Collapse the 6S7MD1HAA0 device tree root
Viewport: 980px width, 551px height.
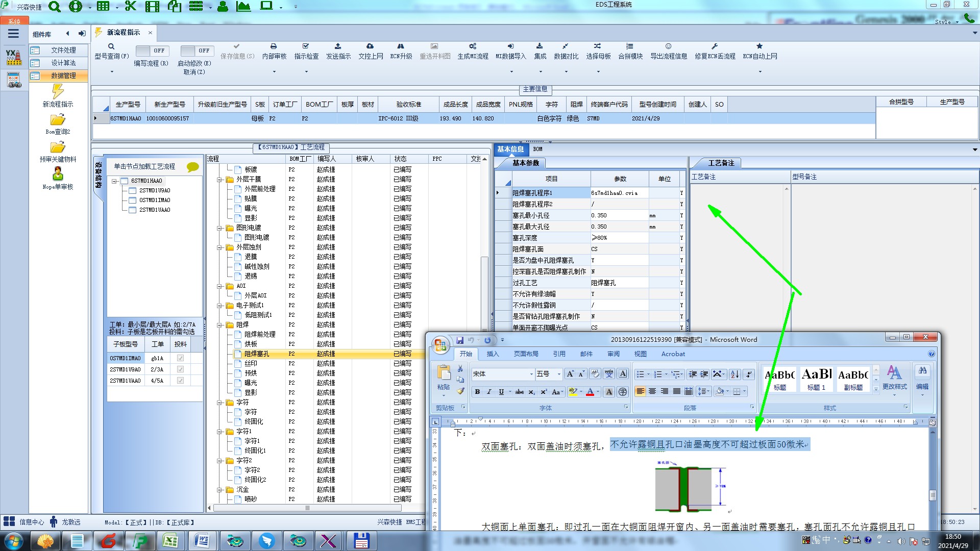click(x=115, y=181)
